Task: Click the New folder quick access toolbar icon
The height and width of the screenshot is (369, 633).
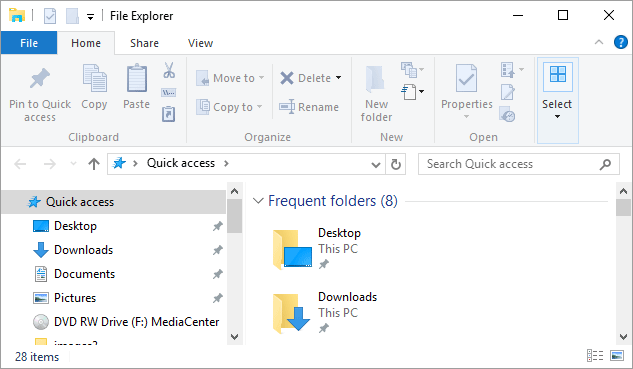Action: click(x=72, y=16)
